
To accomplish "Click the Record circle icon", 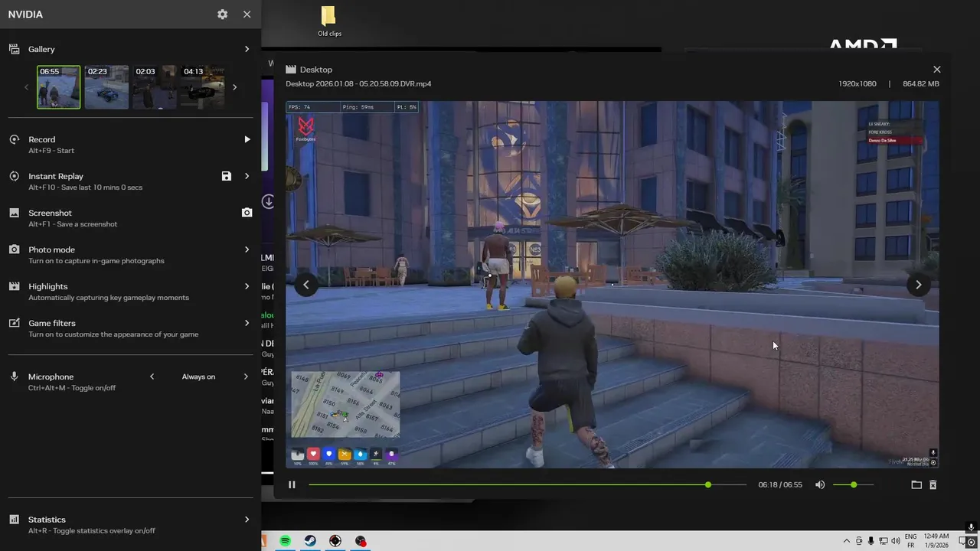I will (14, 139).
